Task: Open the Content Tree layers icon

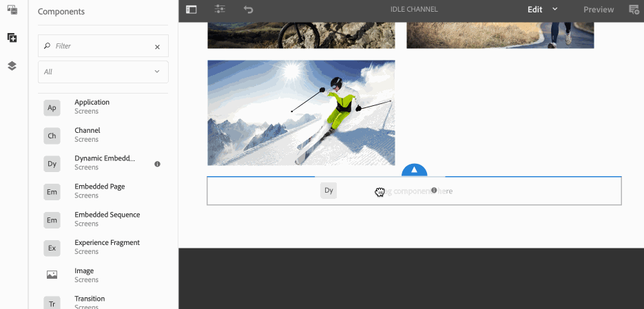Action: coord(12,65)
